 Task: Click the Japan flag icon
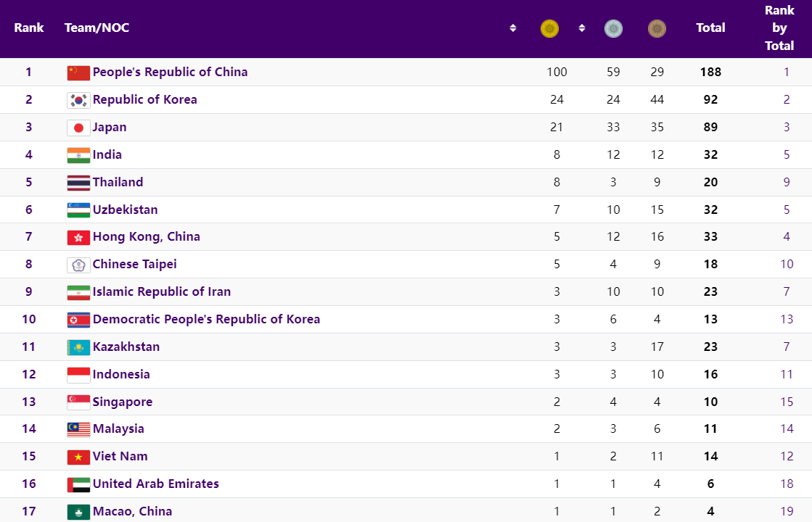tap(78, 128)
